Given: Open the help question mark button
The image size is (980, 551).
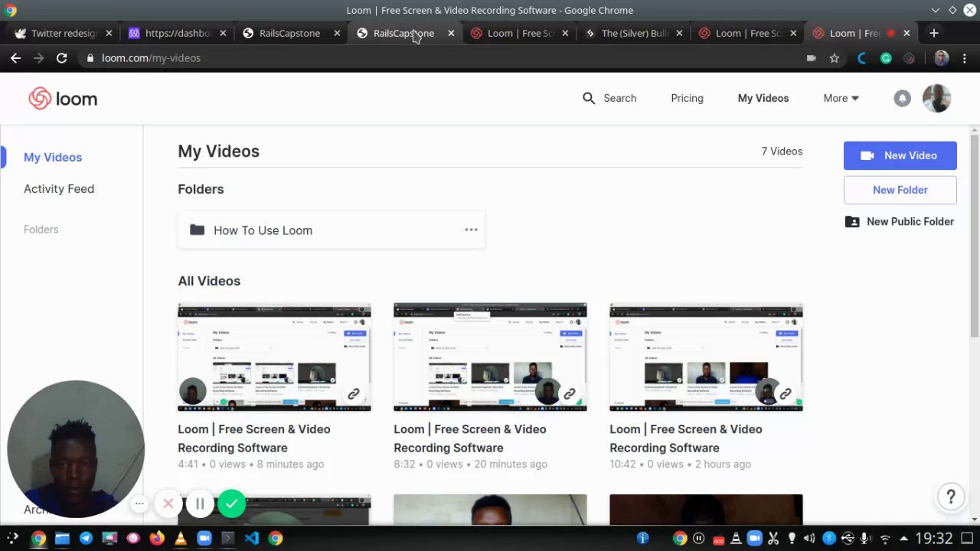Looking at the screenshot, I should click(x=951, y=497).
